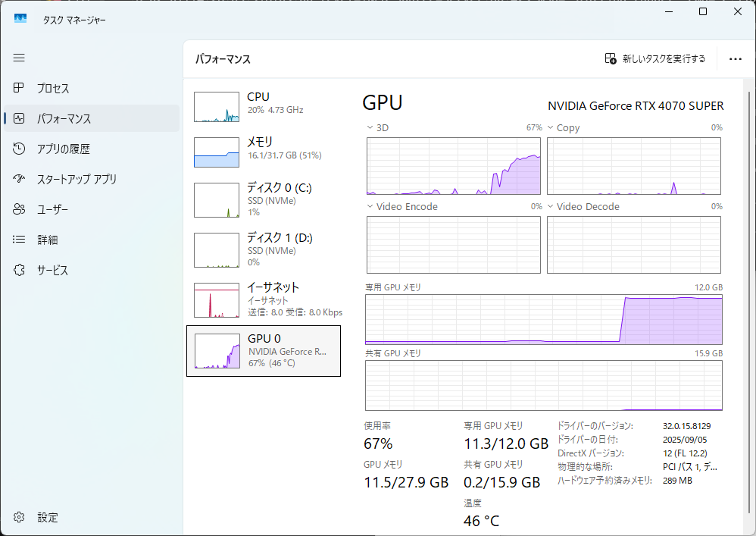Open 設定 gear at bottom left
Viewport: 756px width, 536px height.
tap(20, 517)
